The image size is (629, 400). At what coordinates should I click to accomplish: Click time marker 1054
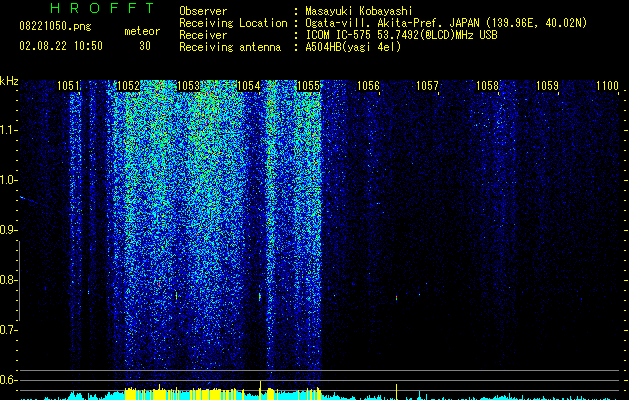click(x=248, y=85)
